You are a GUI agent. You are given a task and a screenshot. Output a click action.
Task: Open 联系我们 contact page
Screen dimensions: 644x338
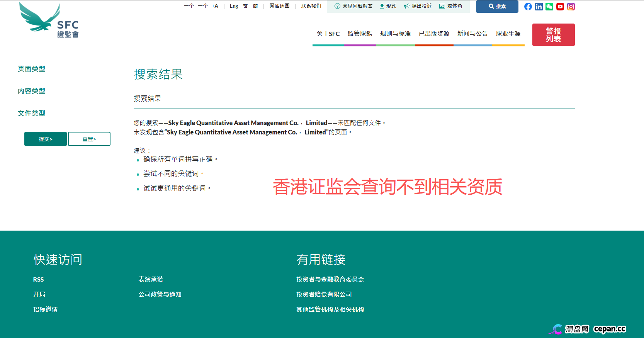click(311, 6)
